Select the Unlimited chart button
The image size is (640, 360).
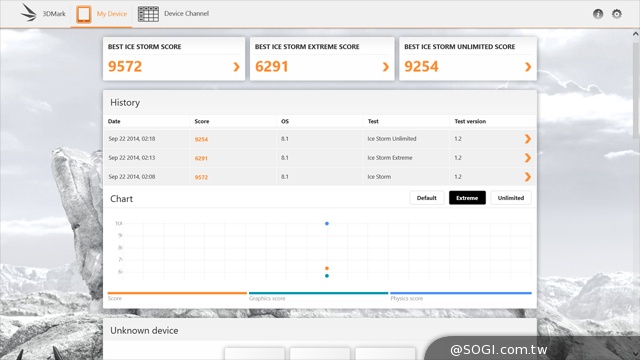(511, 198)
